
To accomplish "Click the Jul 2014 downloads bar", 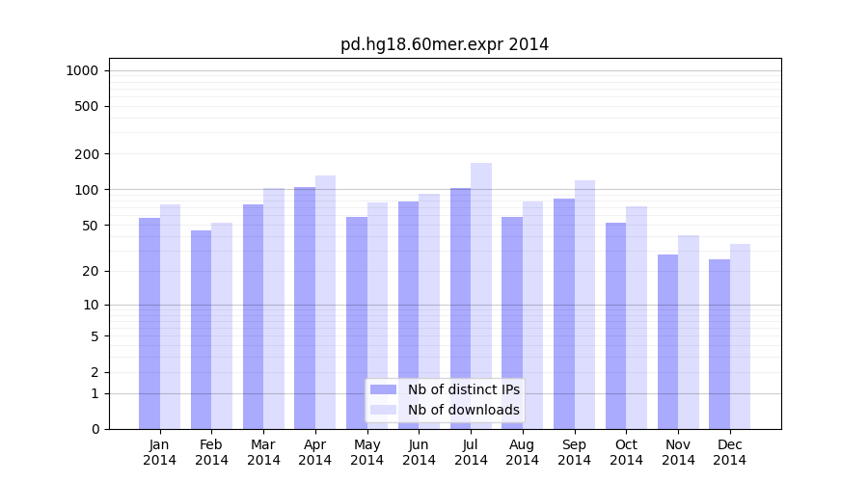I will click(x=481, y=289).
